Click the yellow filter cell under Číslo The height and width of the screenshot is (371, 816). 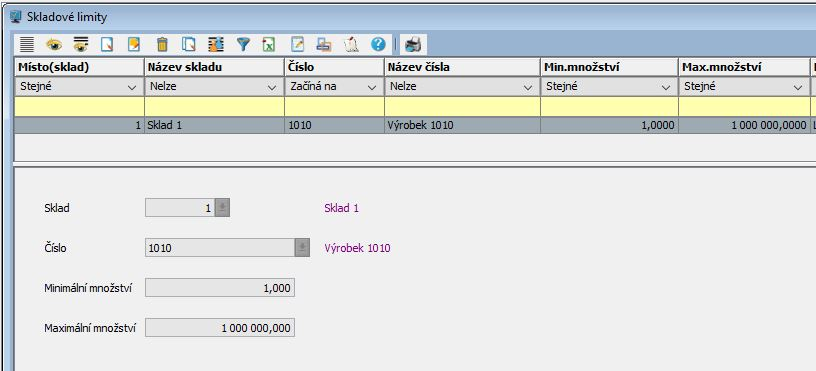335,107
